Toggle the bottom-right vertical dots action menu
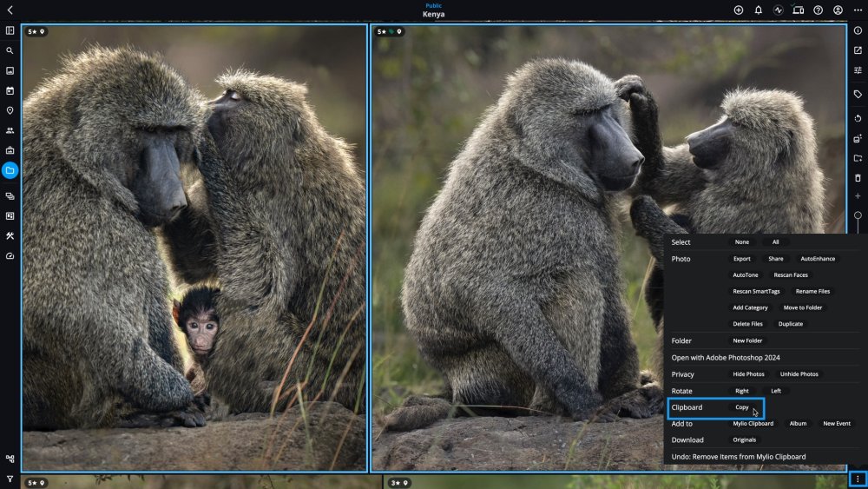This screenshot has height=489, width=868. (858, 479)
